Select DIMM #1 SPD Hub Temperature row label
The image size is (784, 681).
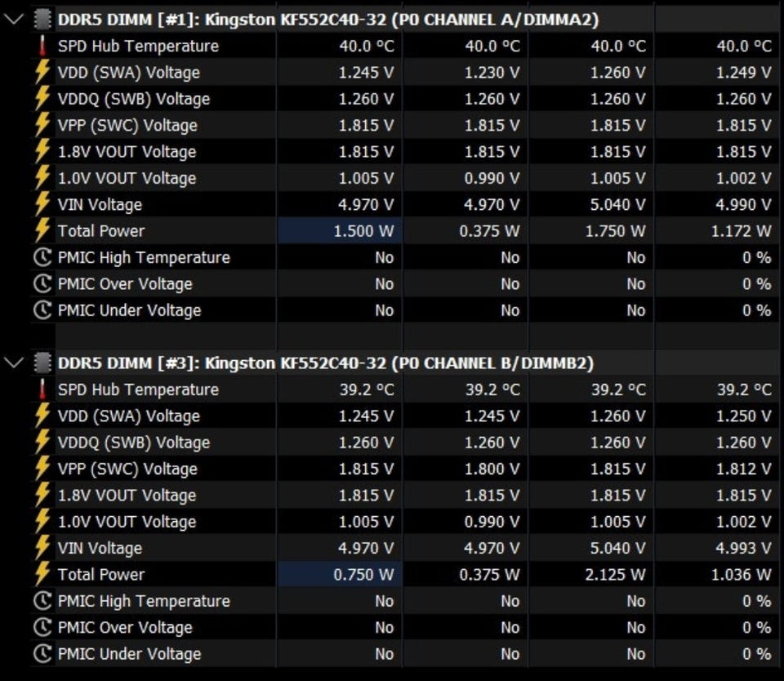138,46
